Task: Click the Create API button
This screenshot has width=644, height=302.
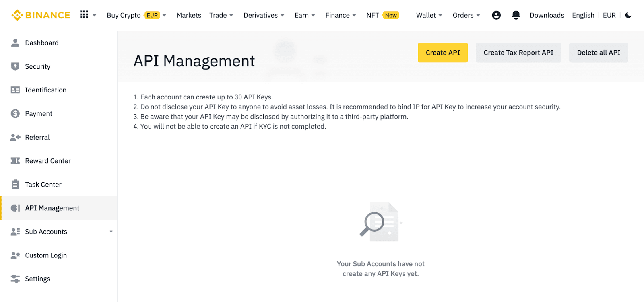Action: [x=443, y=53]
